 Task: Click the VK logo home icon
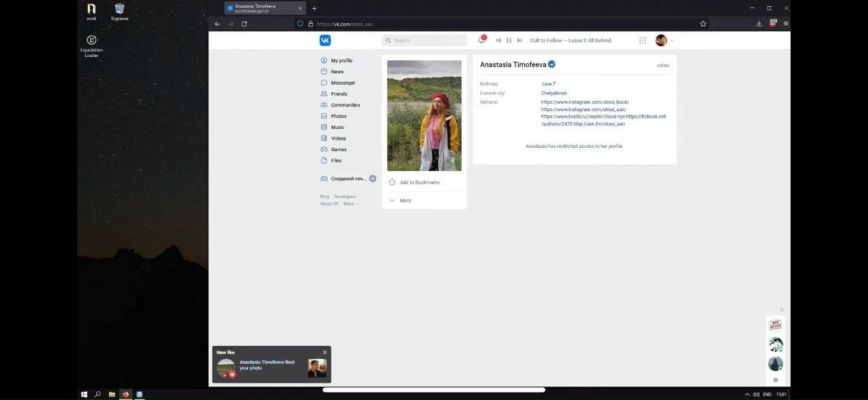click(x=325, y=41)
